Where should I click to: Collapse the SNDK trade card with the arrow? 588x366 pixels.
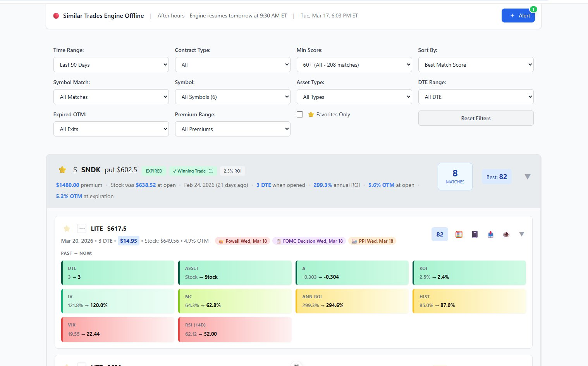pyautogui.click(x=527, y=177)
